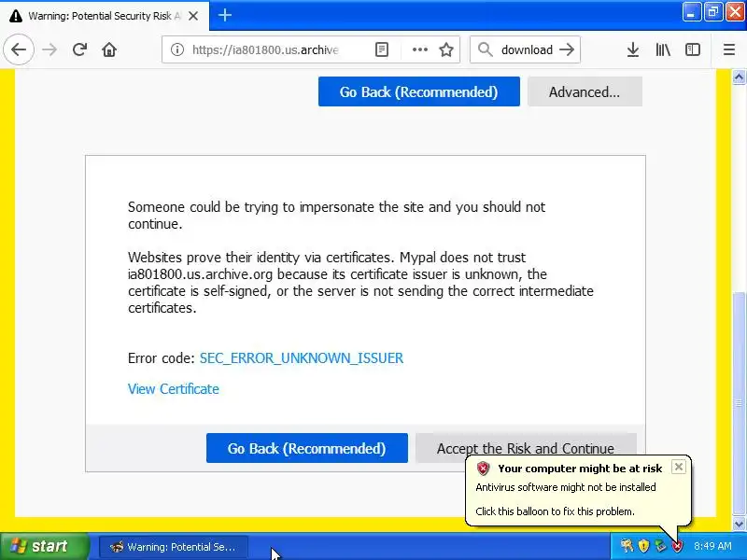
Task: Click the scrollbar up arrow
Action: tap(739, 77)
